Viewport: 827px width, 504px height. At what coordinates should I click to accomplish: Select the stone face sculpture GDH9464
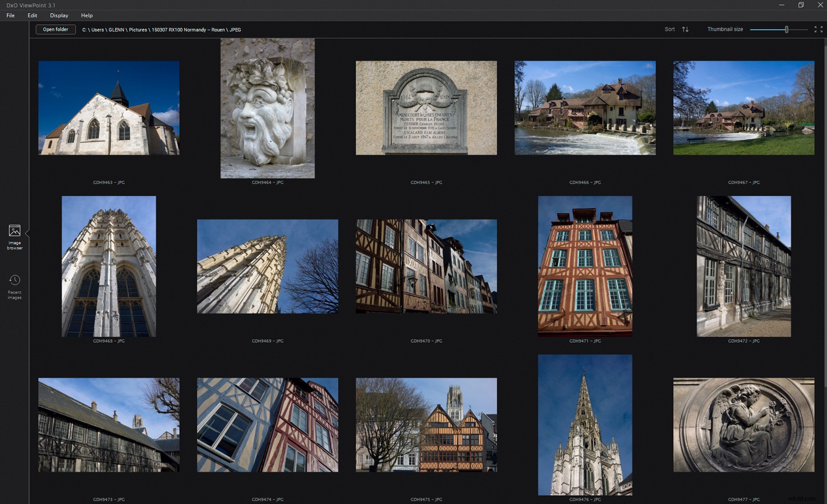coord(267,109)
